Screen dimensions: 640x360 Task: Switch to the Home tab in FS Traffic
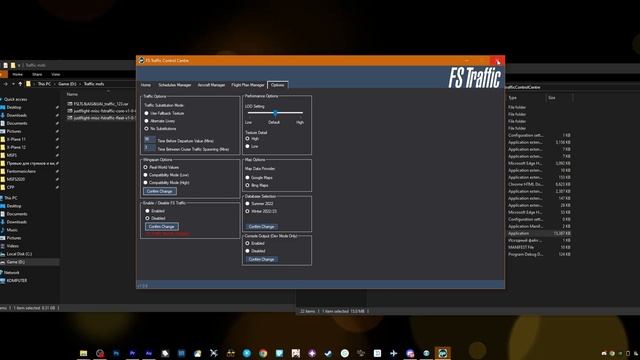[x=146, y=85]
